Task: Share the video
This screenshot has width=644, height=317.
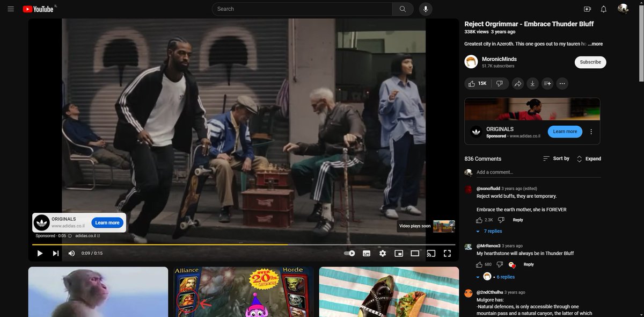Action: coord(518,83)
